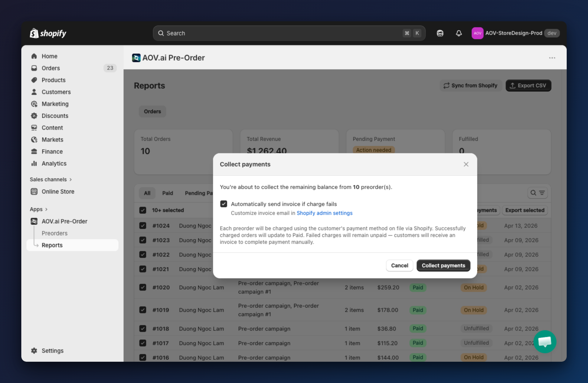Click the $144.00 amount for #1016
The width and height of the screenshot is (588, 383).
(x=388, y=358)
